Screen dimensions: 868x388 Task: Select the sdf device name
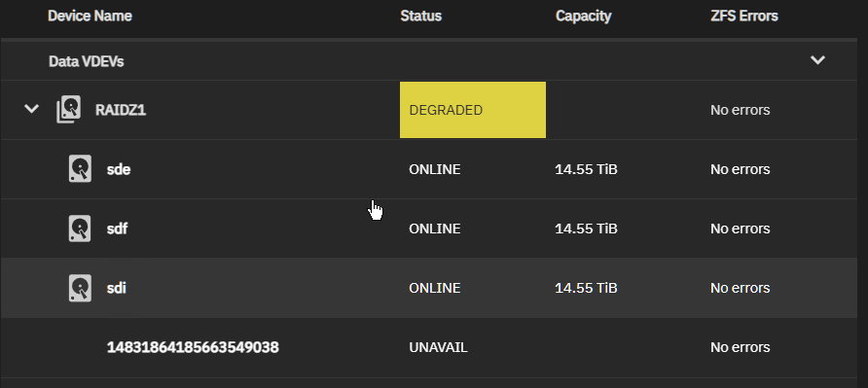(x=118, y=229)
